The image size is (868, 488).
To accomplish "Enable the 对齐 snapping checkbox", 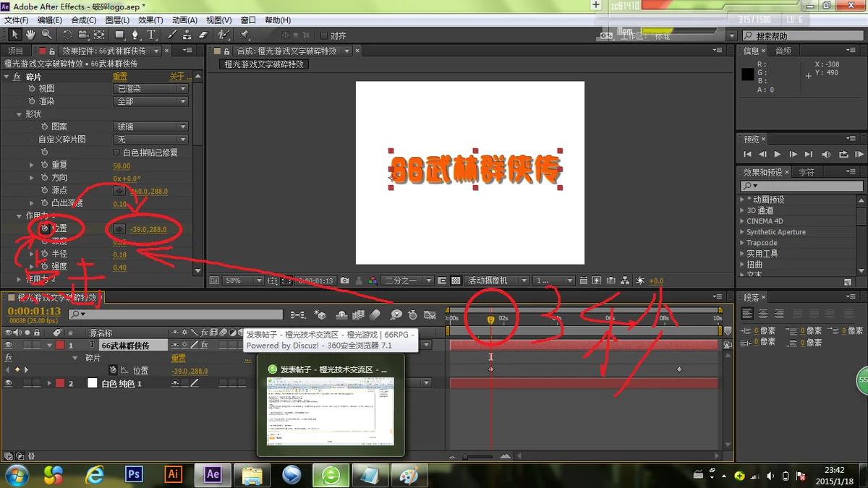I will (324, 35).
